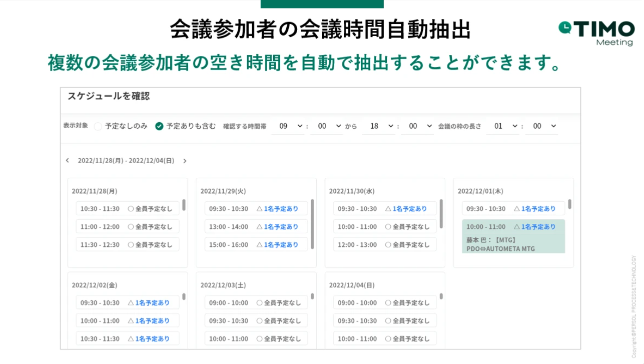
Task: Select 10:30 - 11:30 slot on 12/02
Action: pyautogui.click(x=128, y=339)
